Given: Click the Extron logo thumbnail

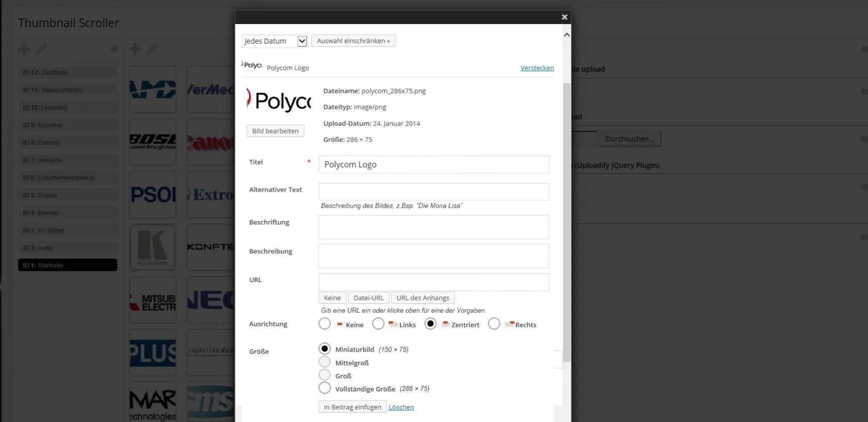Looking at the screenshot, I should pyautogui.click(x=211, y=195).
